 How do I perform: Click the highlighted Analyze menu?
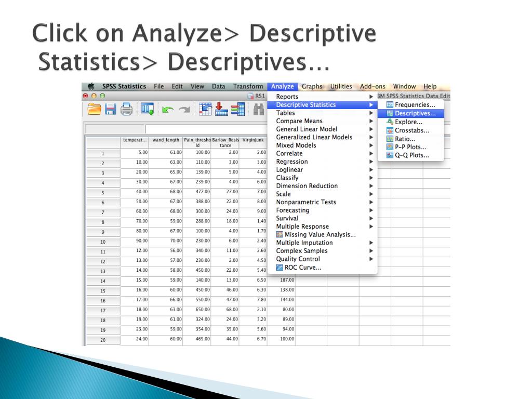pyautogui.click(x=282, y=87)
